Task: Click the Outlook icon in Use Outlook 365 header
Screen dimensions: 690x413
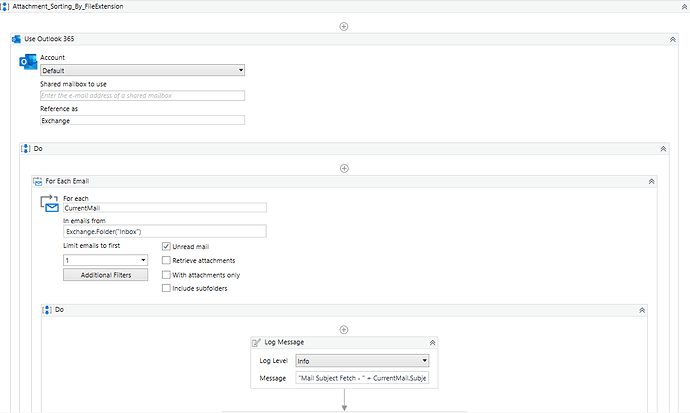Action: (x=16, y=39)
